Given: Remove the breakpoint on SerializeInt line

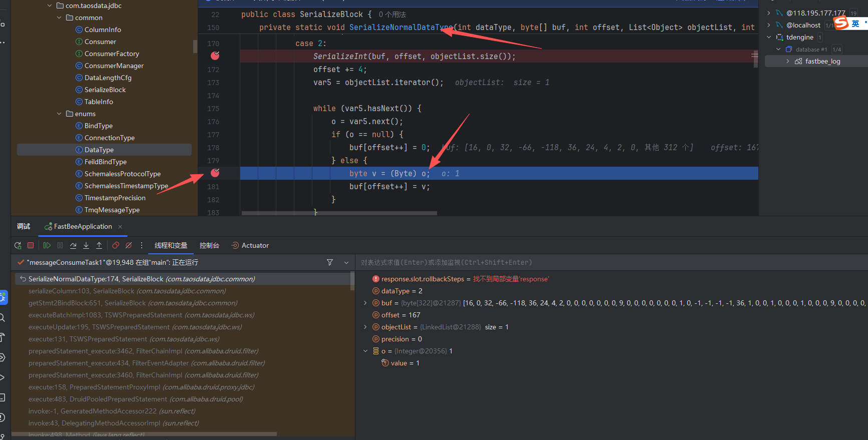Looking at the screenshot, I should [215, 56].
